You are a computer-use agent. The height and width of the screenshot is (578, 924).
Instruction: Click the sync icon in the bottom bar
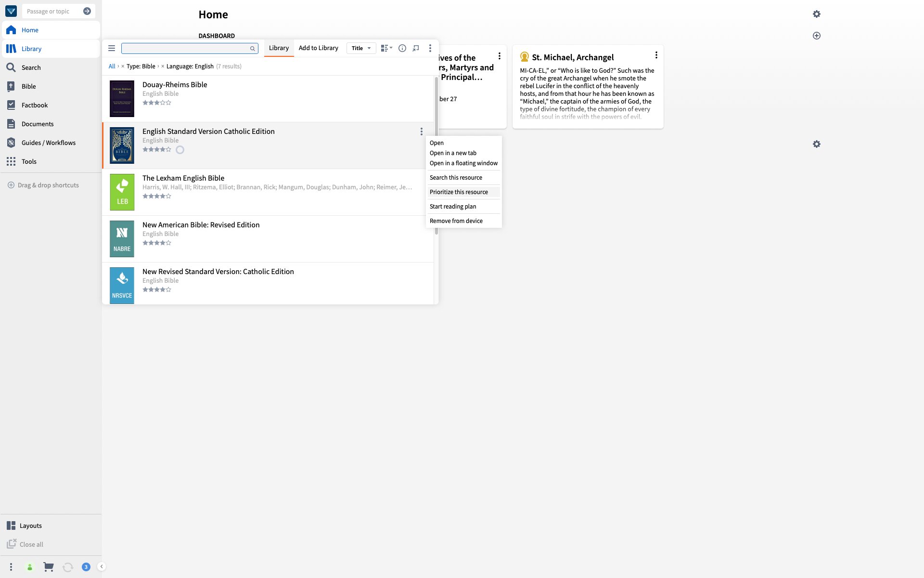coord(68,567)
